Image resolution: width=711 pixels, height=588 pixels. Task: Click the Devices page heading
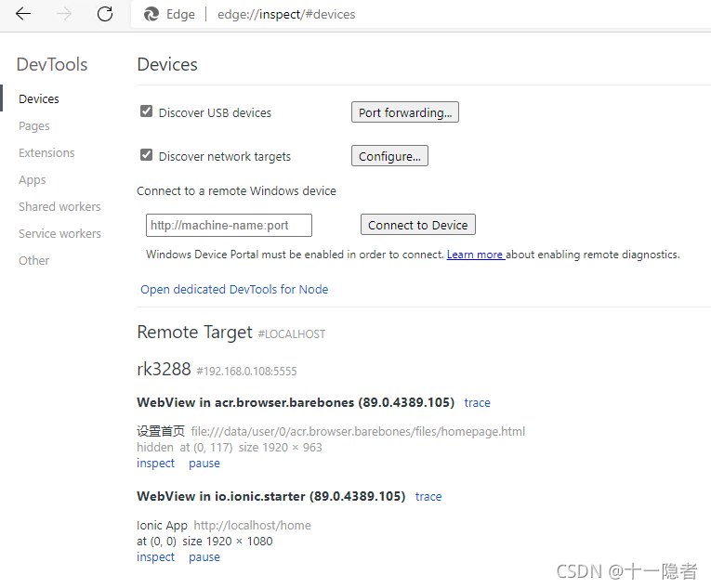pos(167,65)
